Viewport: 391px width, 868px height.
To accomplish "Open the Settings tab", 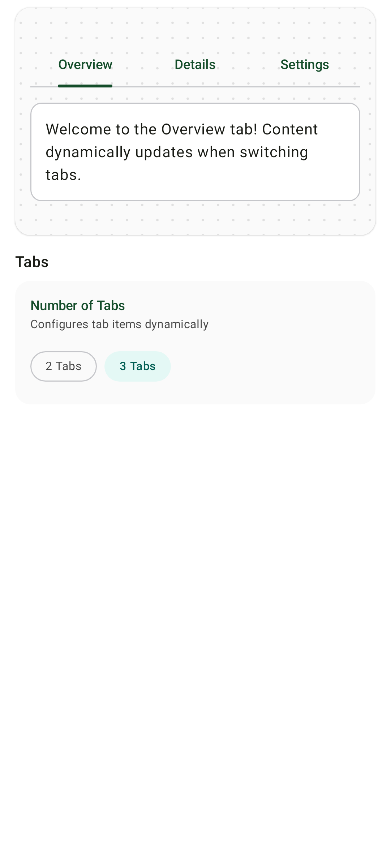I will coord(305,65).
